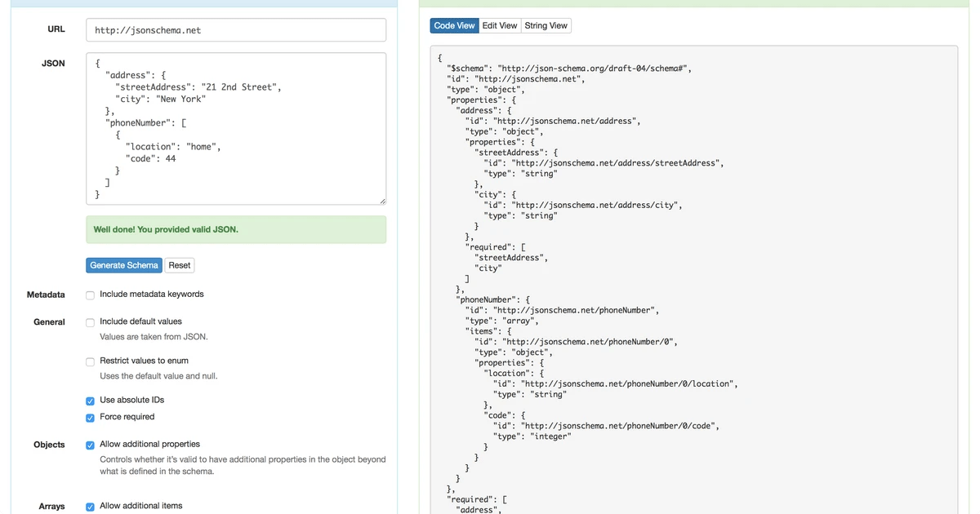980x514 pixels.
Task: Click the valid JSON success message
Action: click(235, 229)
